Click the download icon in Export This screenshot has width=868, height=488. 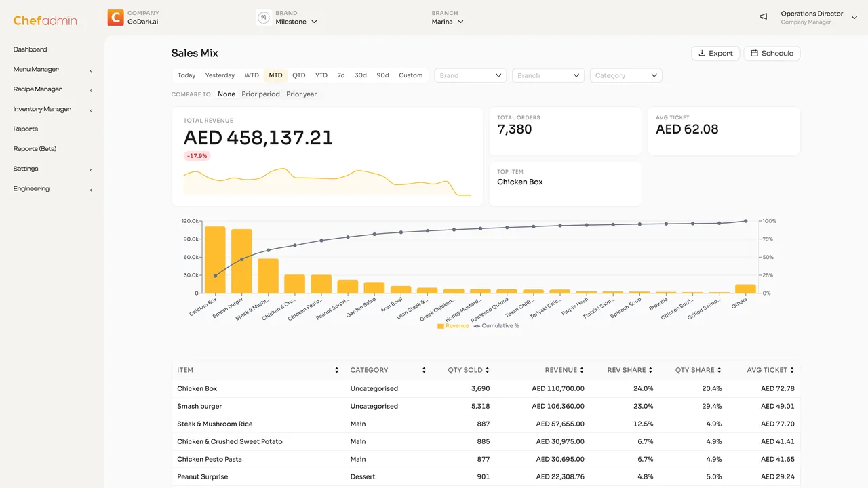tap(702, 53)
